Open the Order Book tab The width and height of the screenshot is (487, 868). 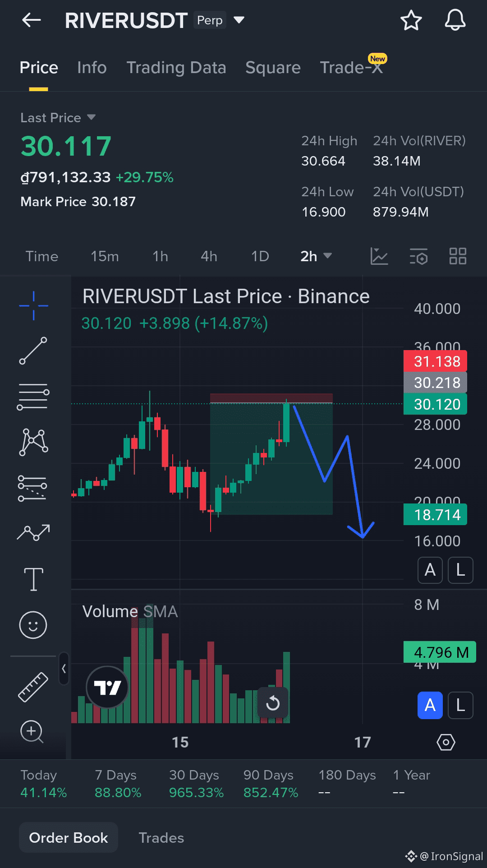pos(69,838)
